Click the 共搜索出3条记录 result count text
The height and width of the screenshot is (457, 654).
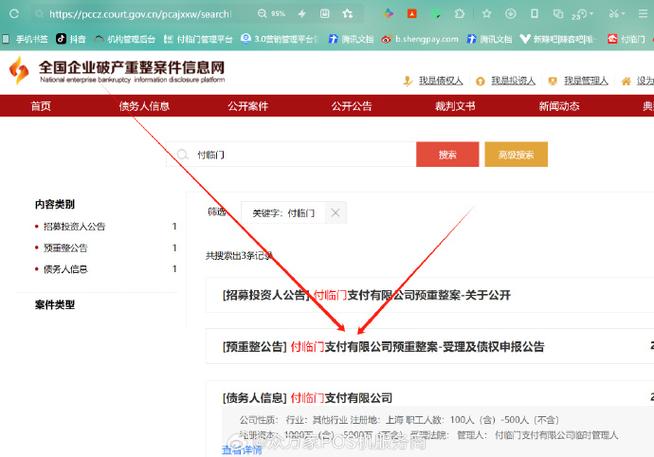click(x=239, y=256)
